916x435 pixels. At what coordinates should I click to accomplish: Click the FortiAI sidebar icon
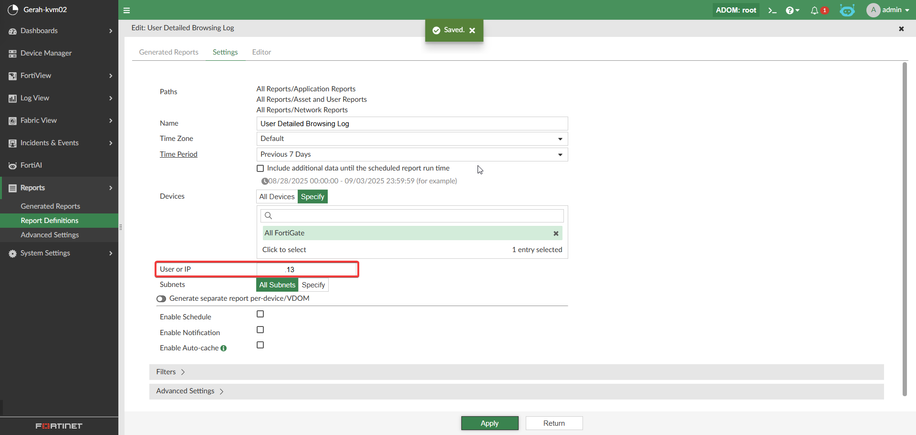point(12,166)
